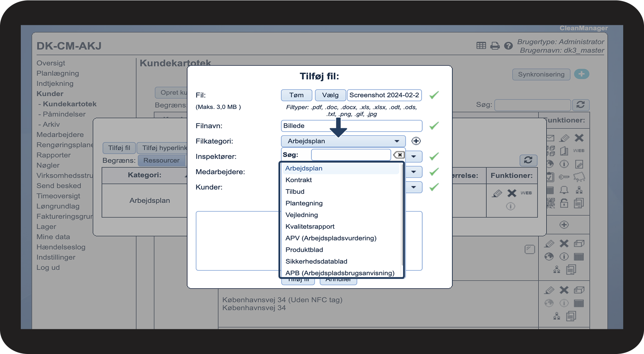Viewport: 644px width, 354px height.
Task: Open the Filkategori dropdown showing Arbejdsplan
Action: 343,141
